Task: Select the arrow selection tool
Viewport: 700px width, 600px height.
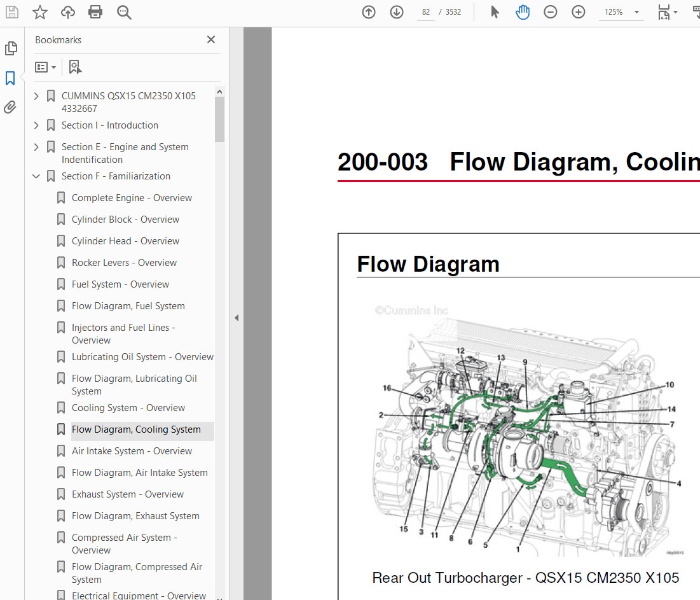Action: coord(494,12)
